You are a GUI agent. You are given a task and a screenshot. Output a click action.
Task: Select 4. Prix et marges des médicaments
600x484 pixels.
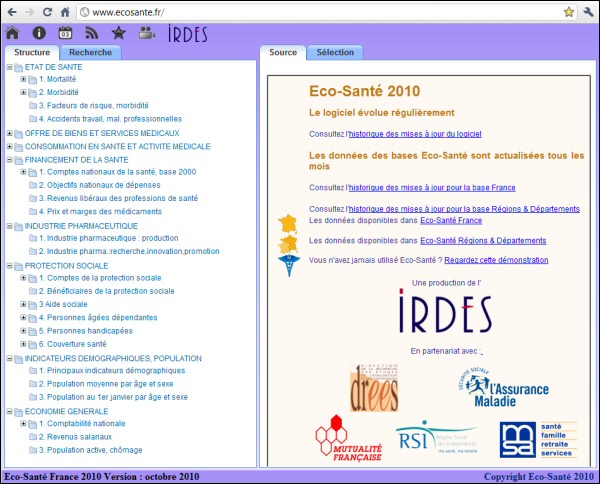[x=100, y=212]
